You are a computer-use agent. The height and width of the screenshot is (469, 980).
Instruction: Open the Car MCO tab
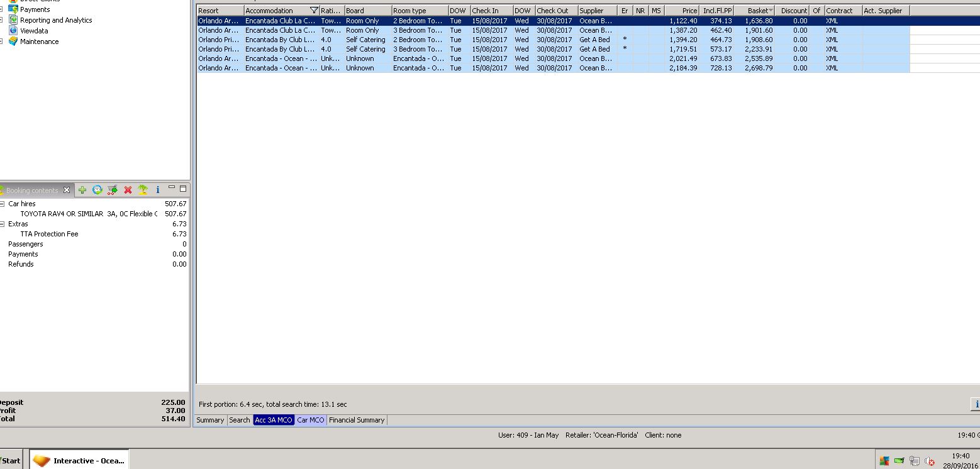click(x=311, y=420)
